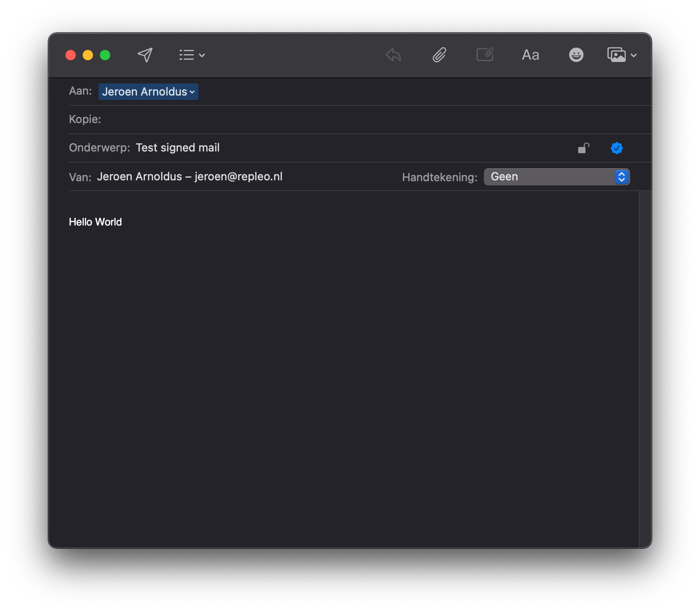Click the subject text Test signed mail

pos(178,148)
